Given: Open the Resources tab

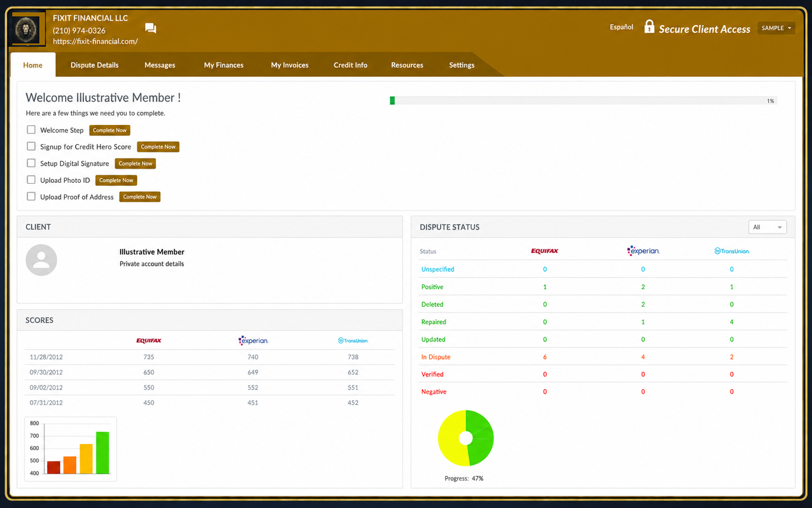Looking at the screenshot, I should point(407,65).
